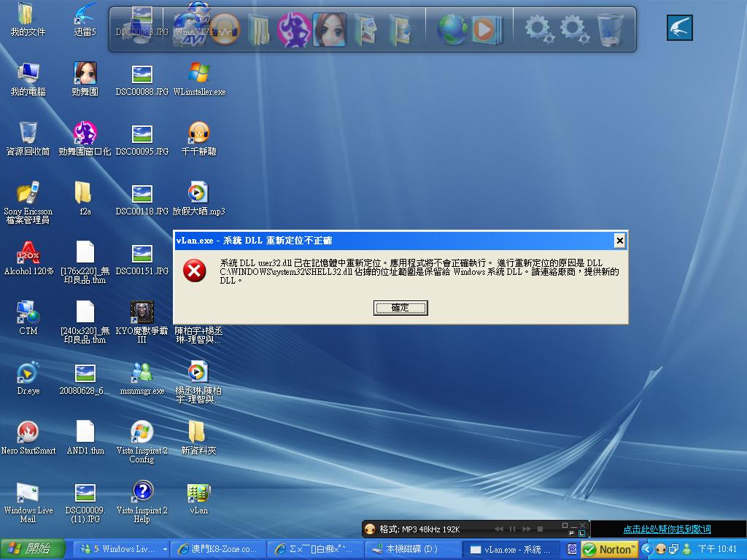Click the recycle bin icon in the top dock
Image resolution: width=747 pixels, height=560 pixels.
(610, 29)
